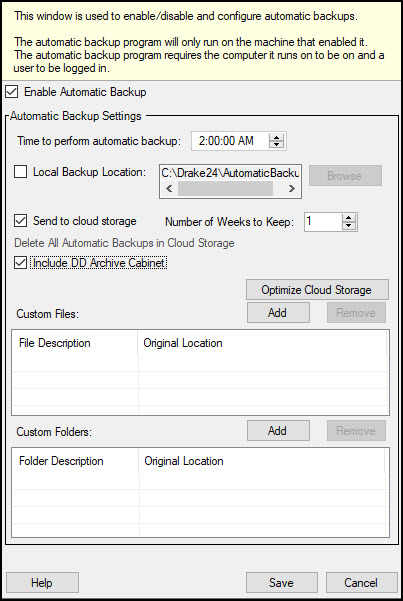Add a custom folder entry

[x=278, y=431]
